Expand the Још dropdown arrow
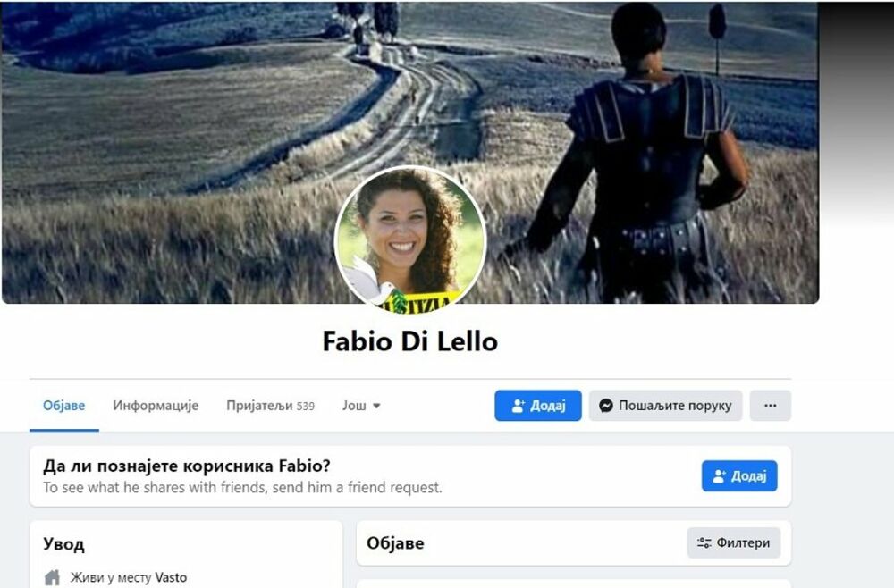Viewport: 894px width, 588px height. pos(376,407)
